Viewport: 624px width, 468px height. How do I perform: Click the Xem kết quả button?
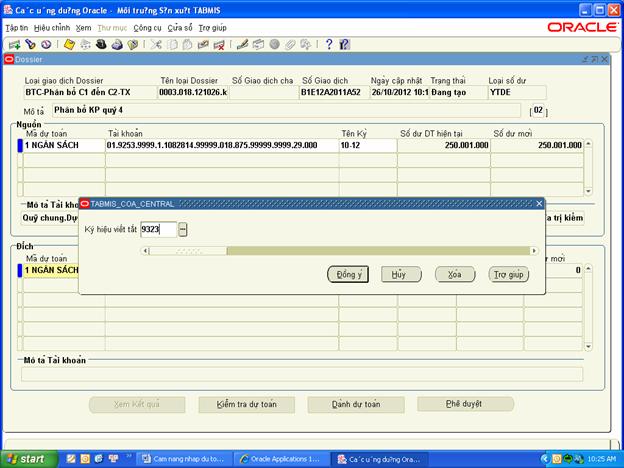(x=137, y=404)
